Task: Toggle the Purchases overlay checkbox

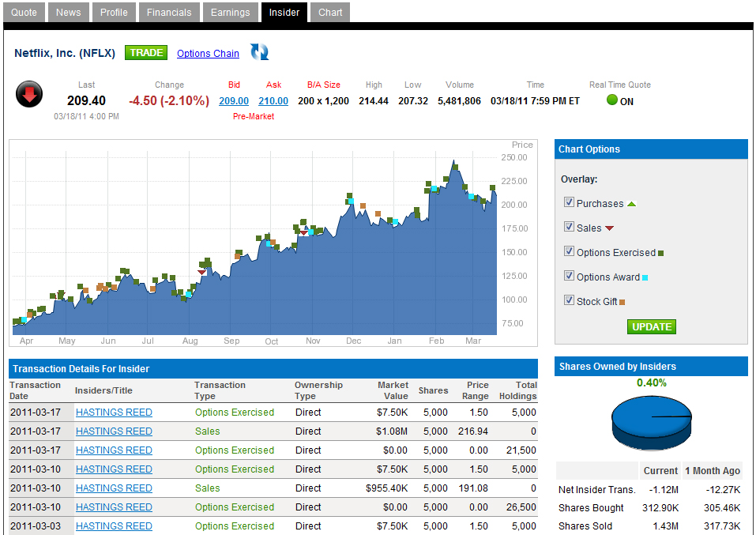Action: pos(569,202)
